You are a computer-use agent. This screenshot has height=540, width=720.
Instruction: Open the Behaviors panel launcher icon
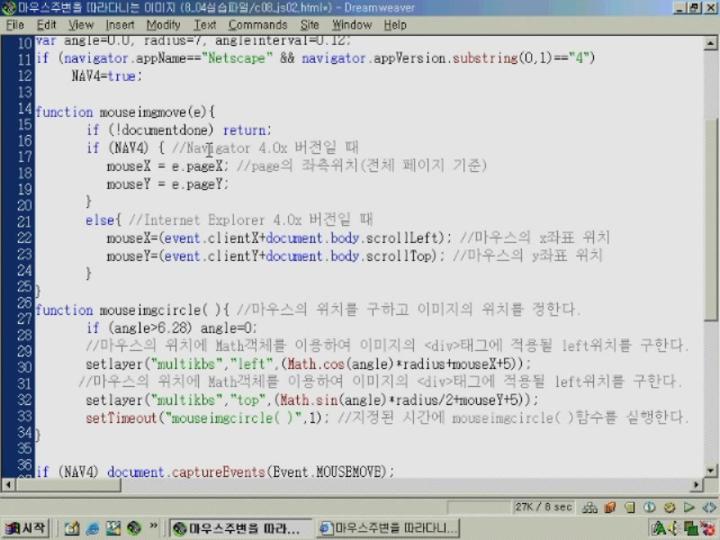(669, 507)
